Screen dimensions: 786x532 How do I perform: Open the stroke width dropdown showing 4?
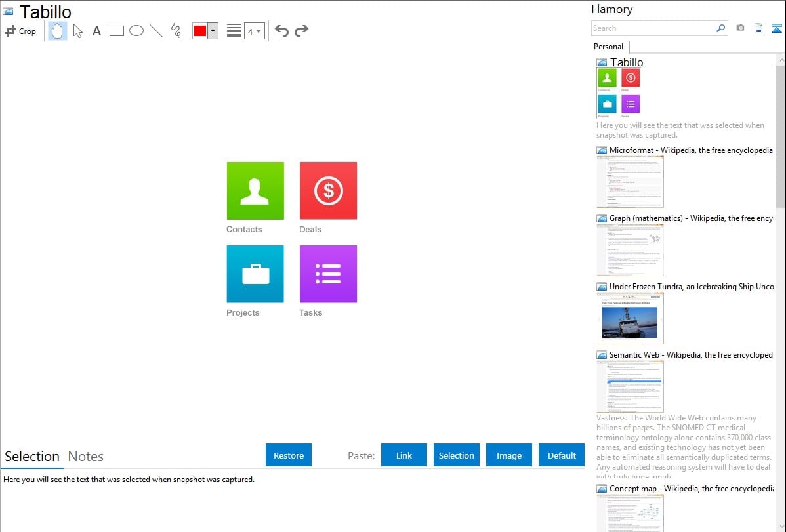(256, 30)
